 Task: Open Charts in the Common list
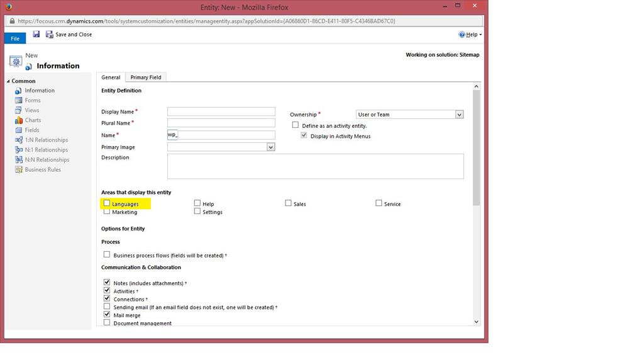(33, 120)
